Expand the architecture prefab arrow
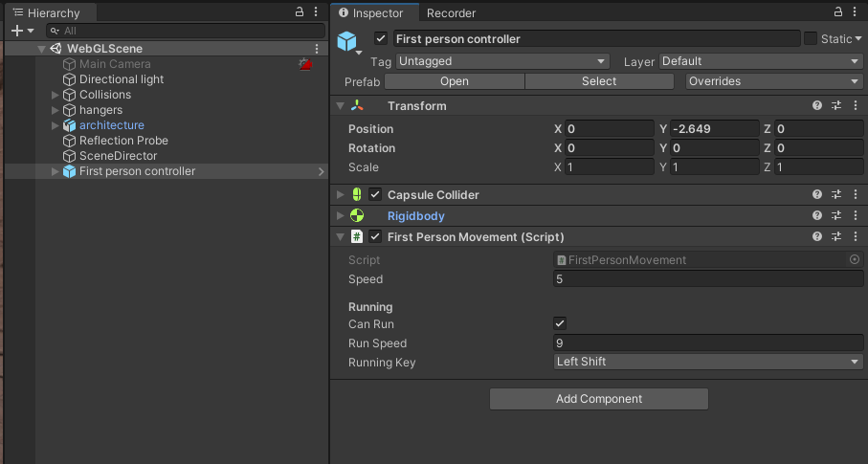The width and height of the screenshot is (868, 464). [55, 125]
